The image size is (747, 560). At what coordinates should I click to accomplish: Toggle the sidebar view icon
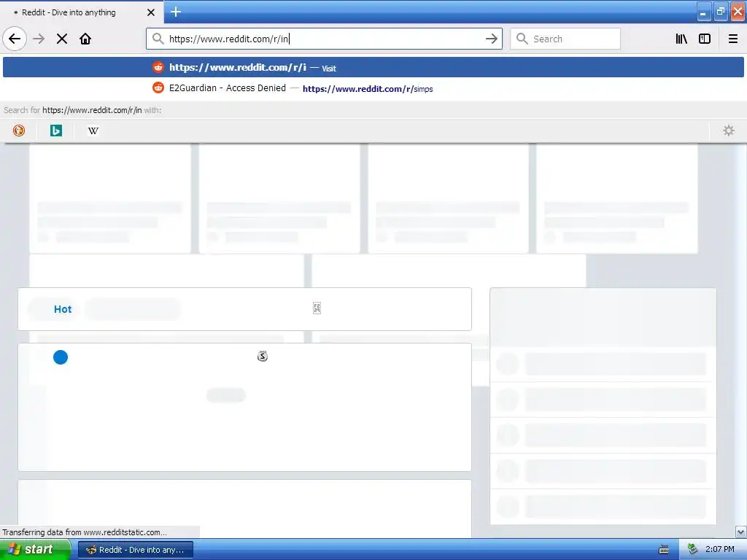point(705,39)
